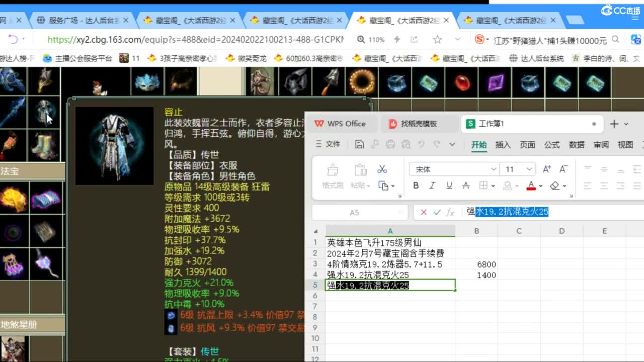Save the WPS workbook with the save icon
644x362 pixels.
(x=359, y=144)
